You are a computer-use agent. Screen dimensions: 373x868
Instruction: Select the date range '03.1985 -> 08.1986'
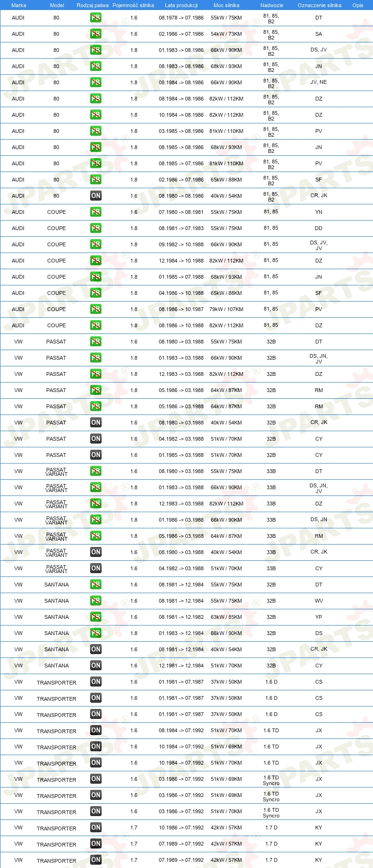pos(181,131)
